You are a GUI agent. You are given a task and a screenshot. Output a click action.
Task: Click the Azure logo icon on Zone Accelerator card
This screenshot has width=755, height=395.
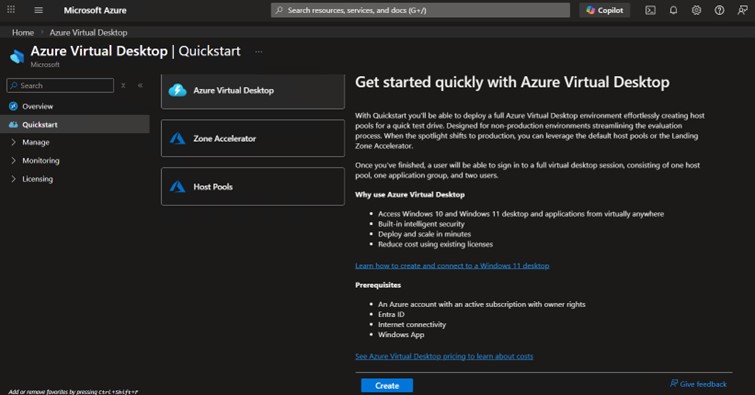tap(177, 138)
